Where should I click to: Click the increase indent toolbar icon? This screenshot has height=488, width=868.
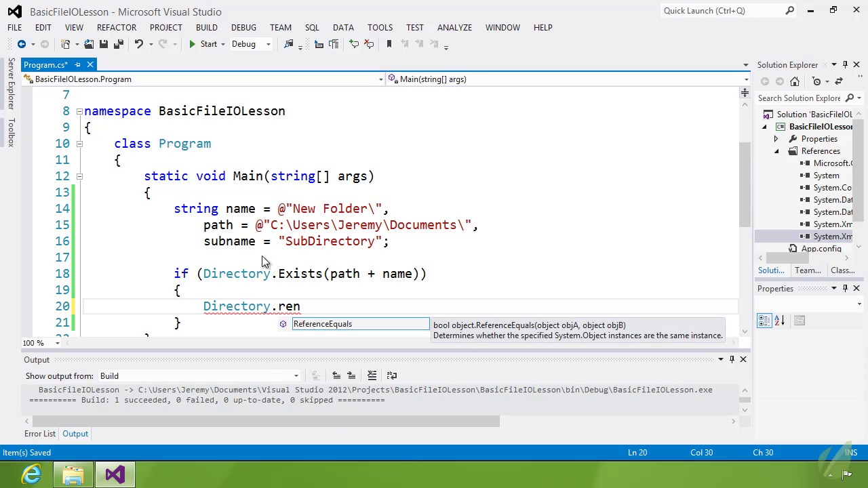[334, 44]
